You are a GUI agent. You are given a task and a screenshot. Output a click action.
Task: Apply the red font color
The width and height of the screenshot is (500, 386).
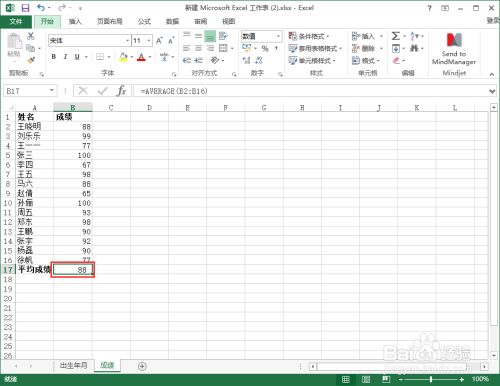click(141, 57)
